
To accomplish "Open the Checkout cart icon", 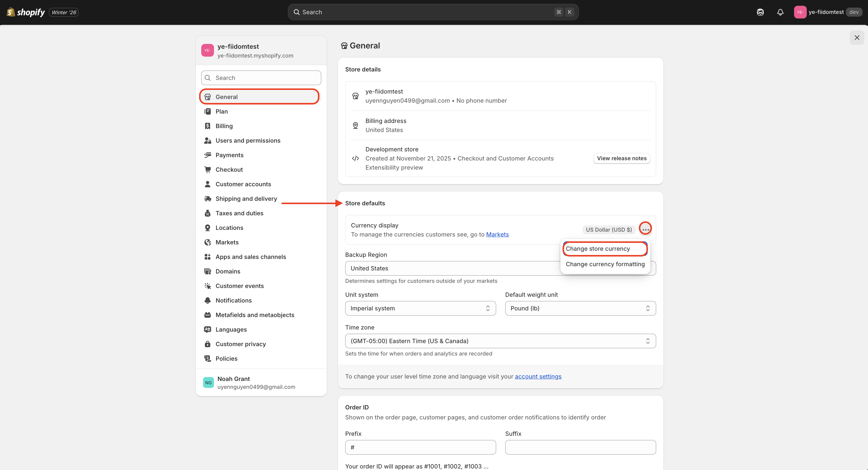I will (x=208, y=169).
